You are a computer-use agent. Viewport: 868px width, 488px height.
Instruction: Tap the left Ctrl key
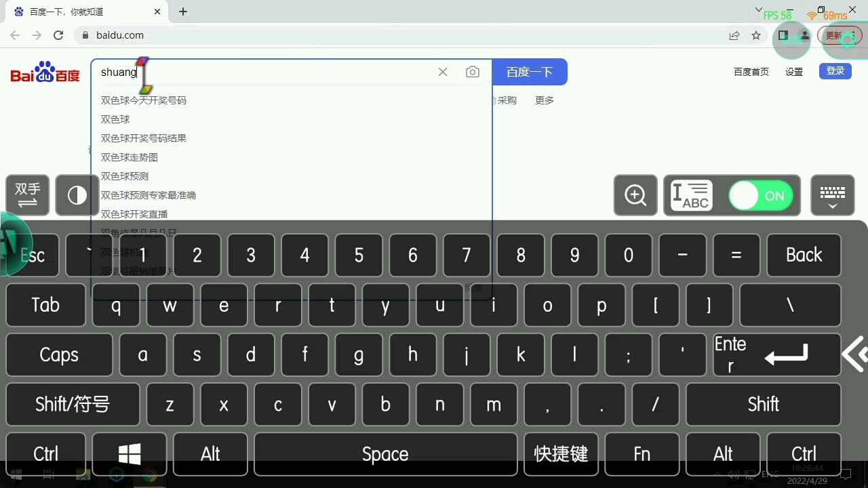(45, 453)
